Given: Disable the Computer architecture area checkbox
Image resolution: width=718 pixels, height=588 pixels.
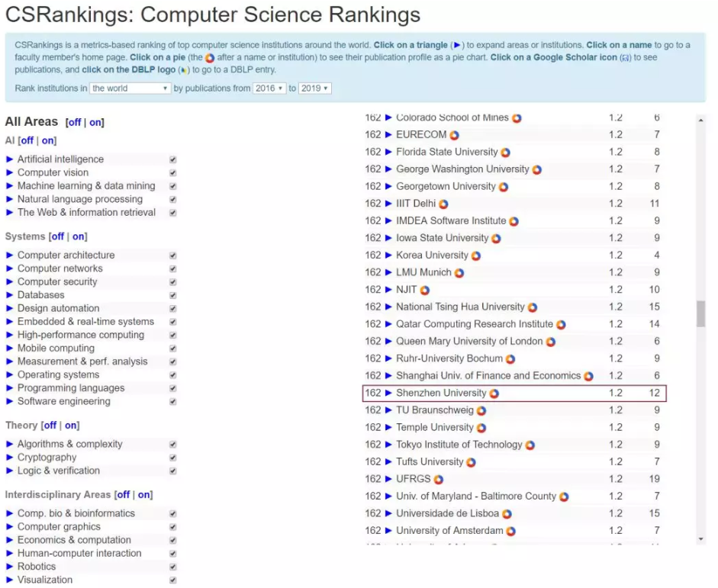Looking at the screenshot, I should (x=172, y=255).
